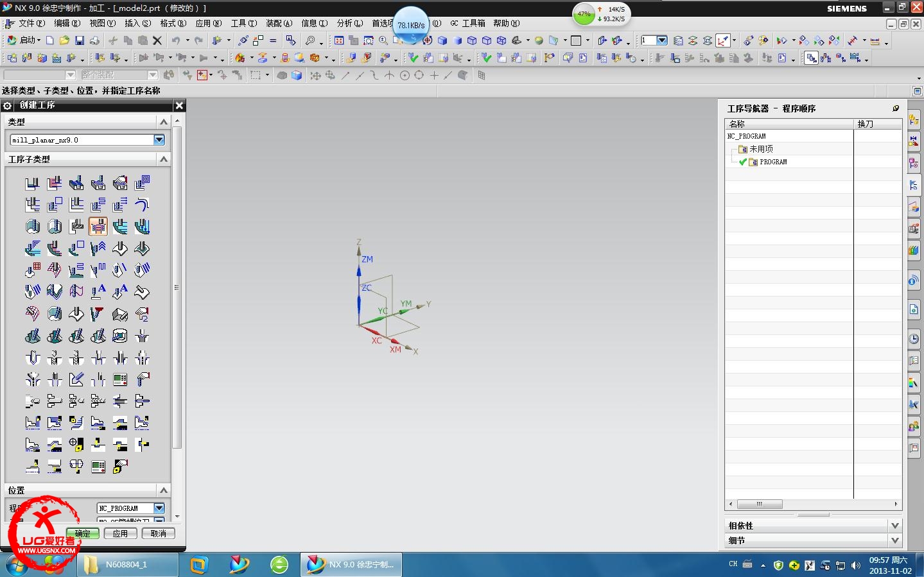Image resolution: width=924 pixels, height=577 pixels.
Task: Click the Delete X toolbar icon
Action: click(157, 40)
